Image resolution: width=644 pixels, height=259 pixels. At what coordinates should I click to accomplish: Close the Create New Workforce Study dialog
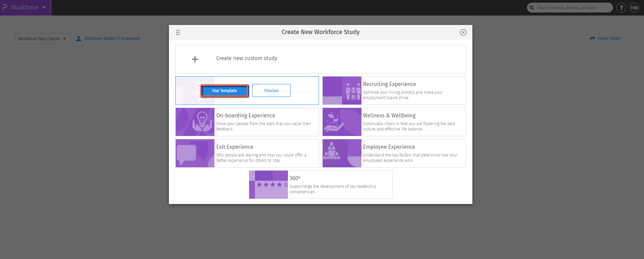463,32
